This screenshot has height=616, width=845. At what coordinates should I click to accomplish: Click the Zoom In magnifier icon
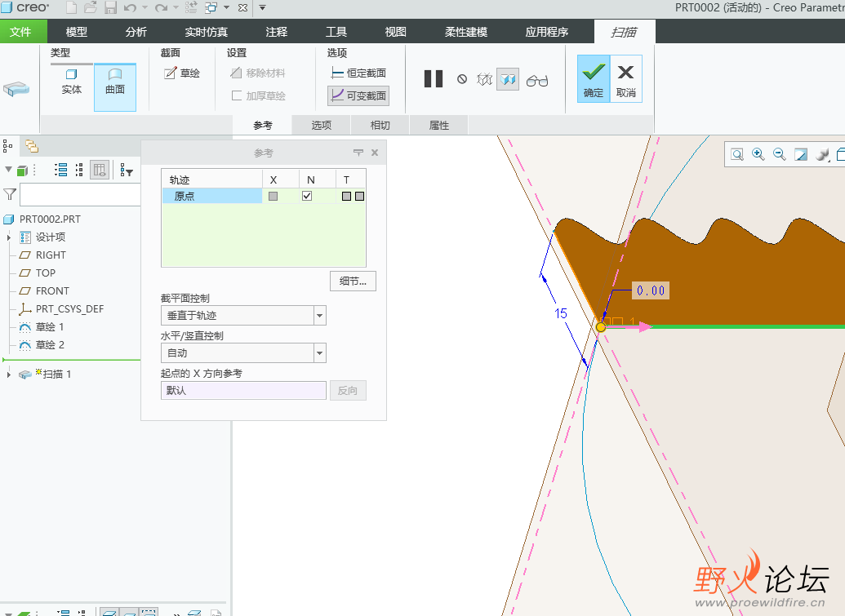point(758,154)
